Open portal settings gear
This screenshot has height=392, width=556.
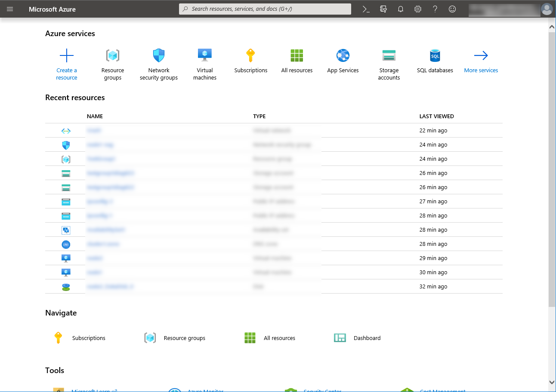[418, 9]
